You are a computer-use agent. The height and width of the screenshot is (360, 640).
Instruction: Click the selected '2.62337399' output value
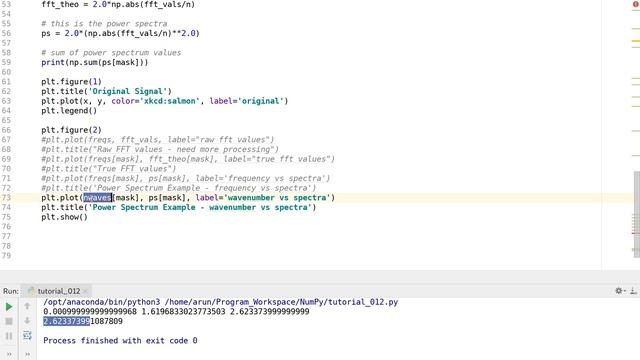click(67, 321)
